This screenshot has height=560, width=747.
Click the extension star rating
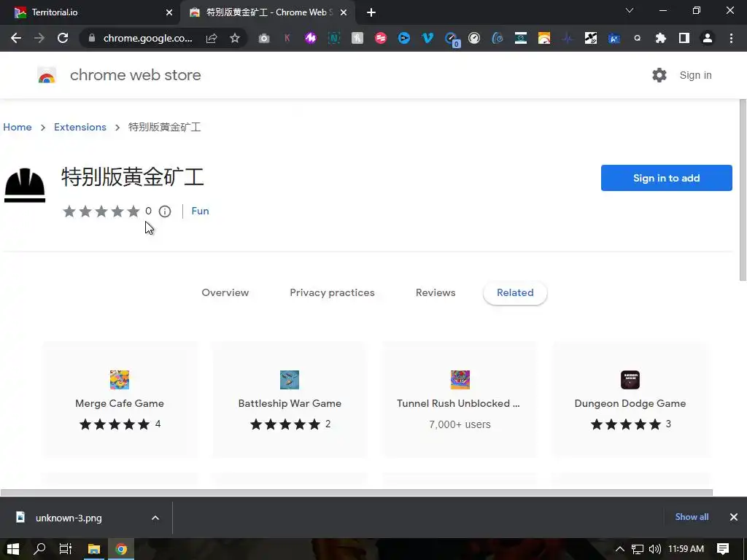coord(101,211)
